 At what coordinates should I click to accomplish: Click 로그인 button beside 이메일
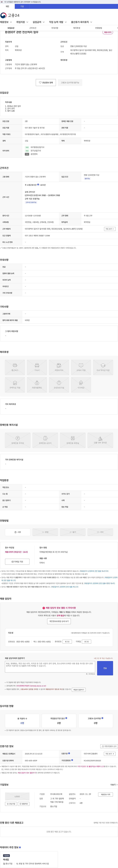[87, 642]
